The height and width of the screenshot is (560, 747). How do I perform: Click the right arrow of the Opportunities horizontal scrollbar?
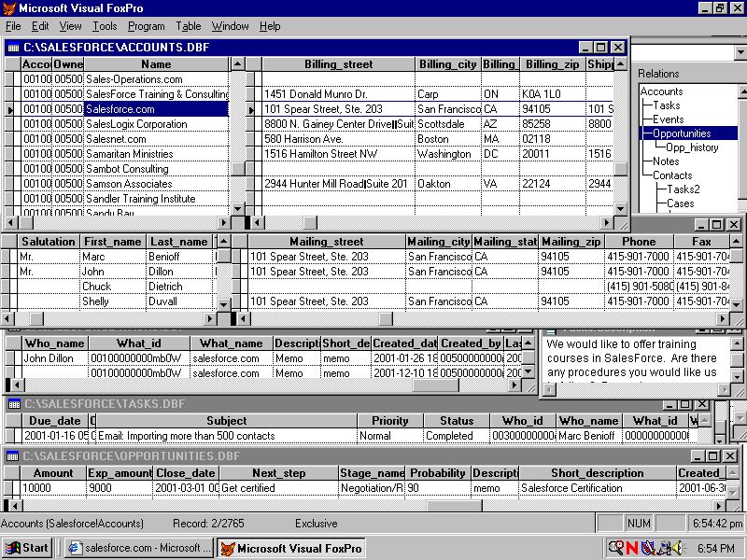tap(719, 505)
